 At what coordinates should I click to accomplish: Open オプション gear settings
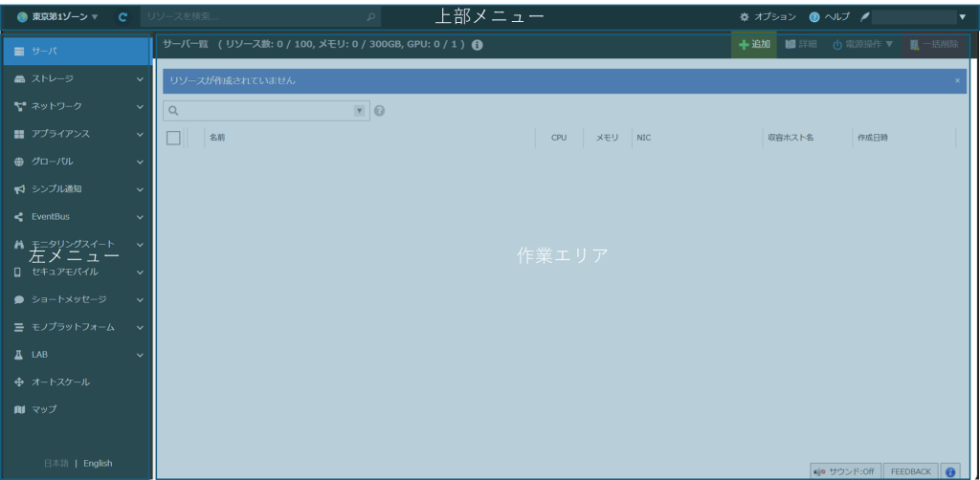coord(768,17)
